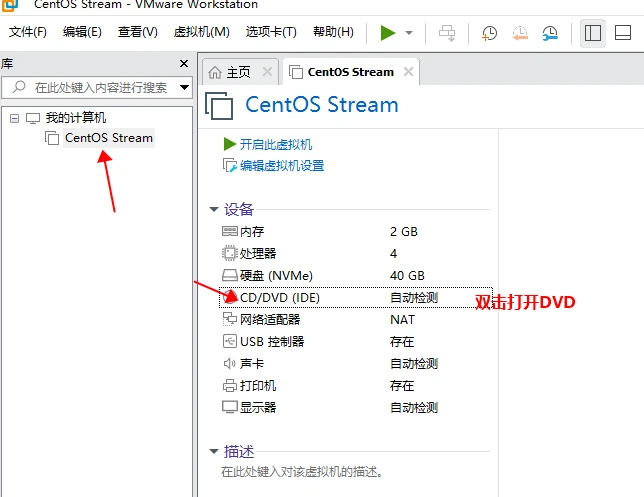Click the 自动检测 value for 声卡
644x497 pixels.
pyautogui.click(x=414, y=364)
